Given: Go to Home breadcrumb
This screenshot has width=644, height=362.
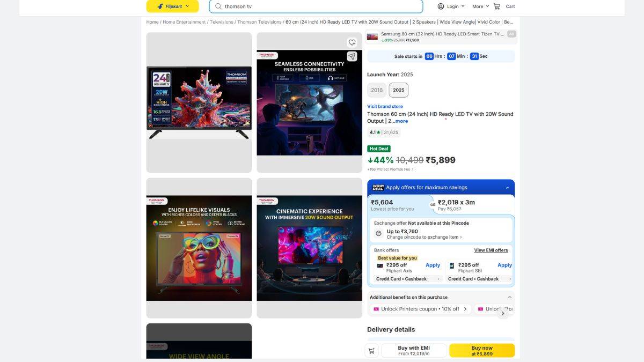Looking at the screenshot, I should pyautogui.click(x=152, y=22).
